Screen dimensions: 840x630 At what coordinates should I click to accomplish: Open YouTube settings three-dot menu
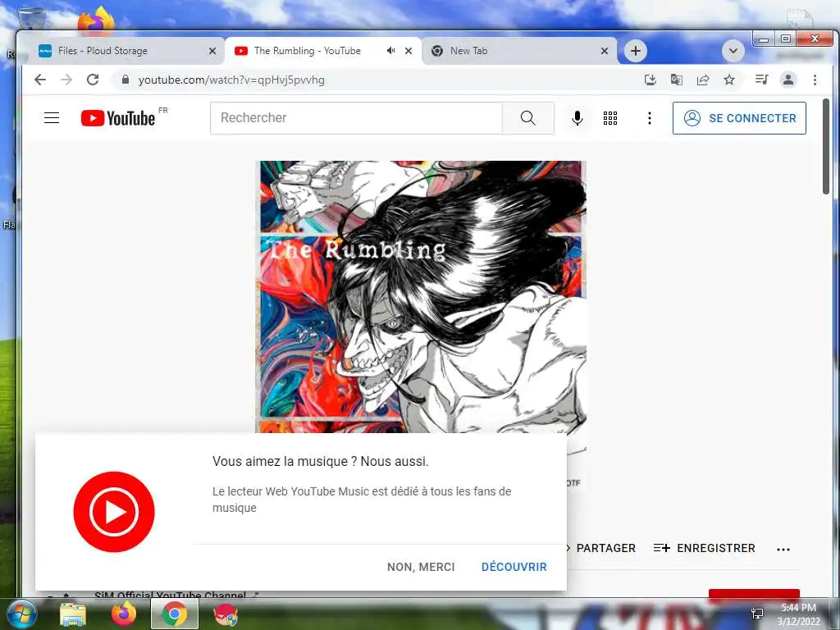pyautogui.click(x=650, y=118)
